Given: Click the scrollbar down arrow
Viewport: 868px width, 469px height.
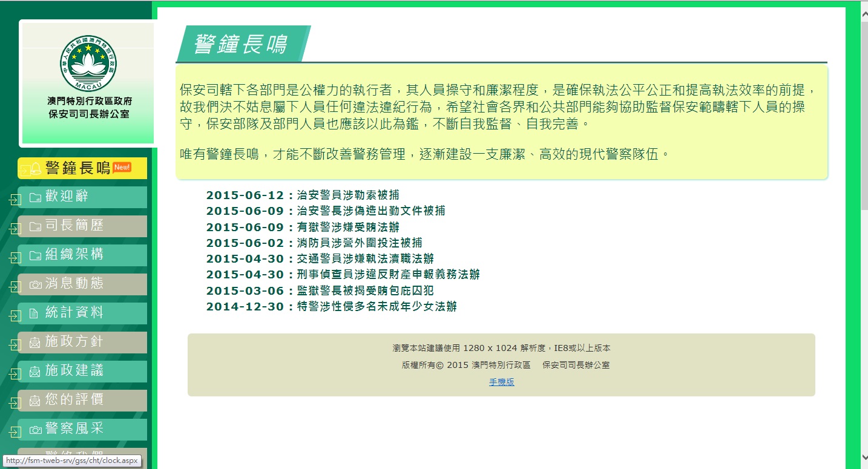Looking at the screenshot, I should [864, 458].
